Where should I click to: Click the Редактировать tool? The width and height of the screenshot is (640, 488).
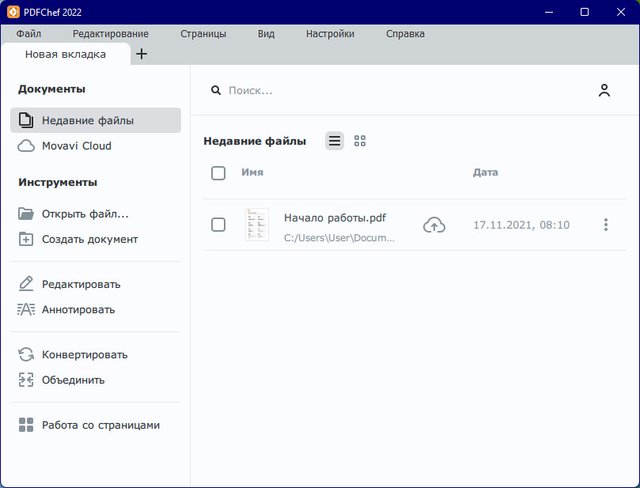pyautogui.click(x=80, y=284)
